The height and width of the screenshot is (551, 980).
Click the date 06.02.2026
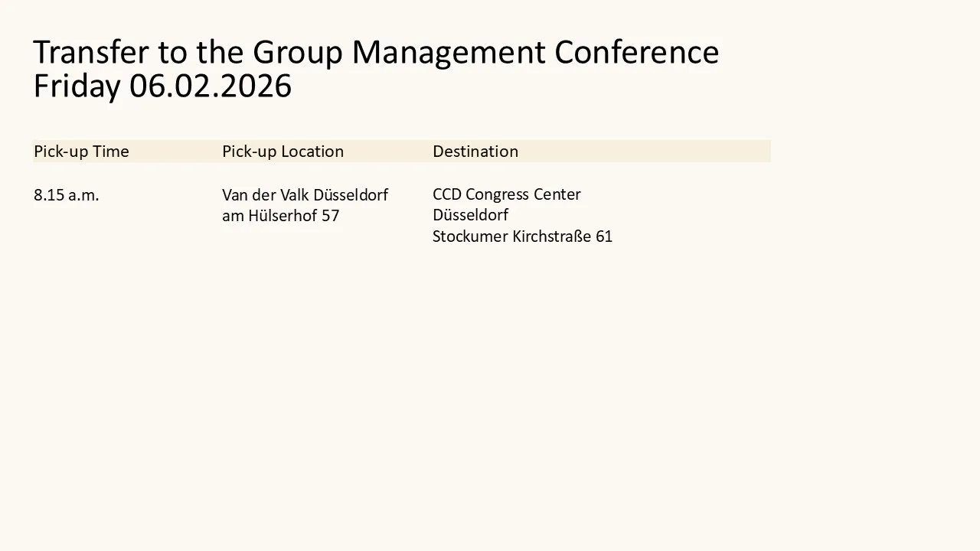pyautogui.click(x=211, y=86)
